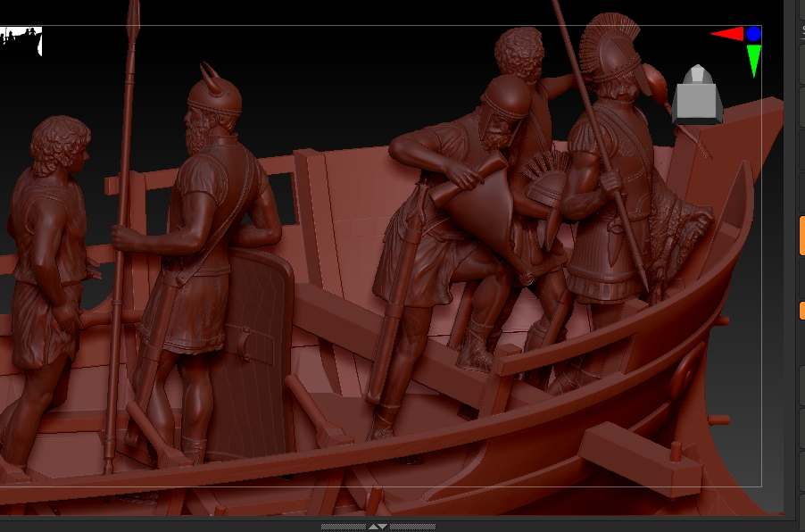This screenshot has height=532, width=805.
Task: Click the tall spear's leaf-shaped tip
Action: (134, 20)
